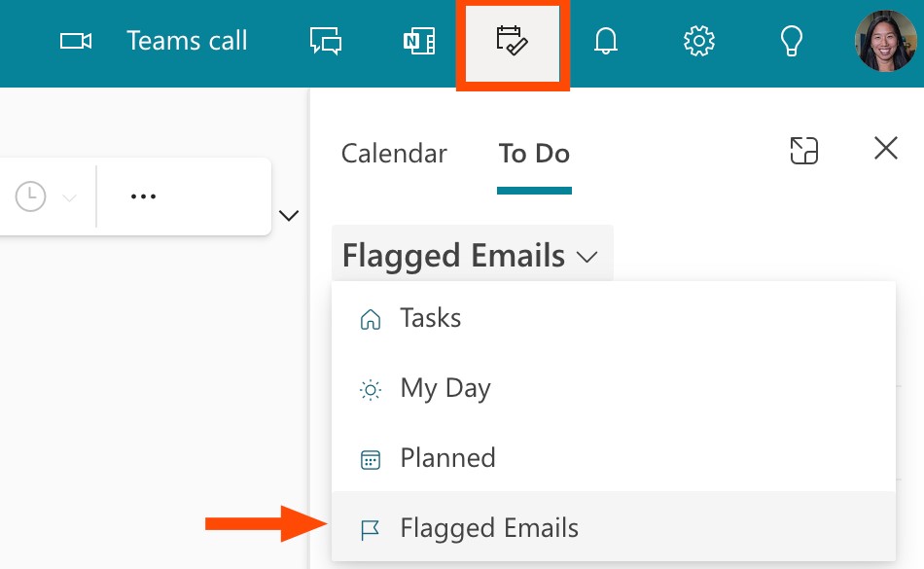The width and height of the screenshot is (924, 569).
Task: Open the account profile picture
Action: tap(885, 41)
